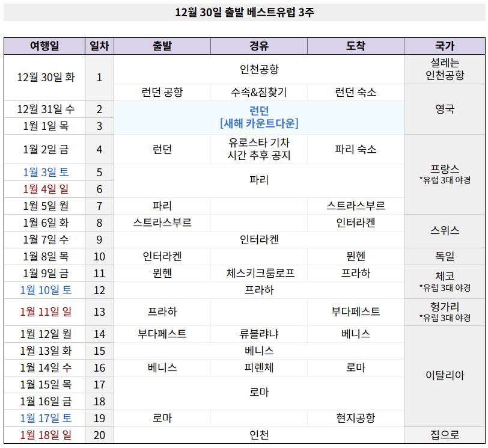Image resolution: width=488 pixels, height=448 pixels.
Task: Click the date cell '12월 31일 수'
Action: (44, 109)
